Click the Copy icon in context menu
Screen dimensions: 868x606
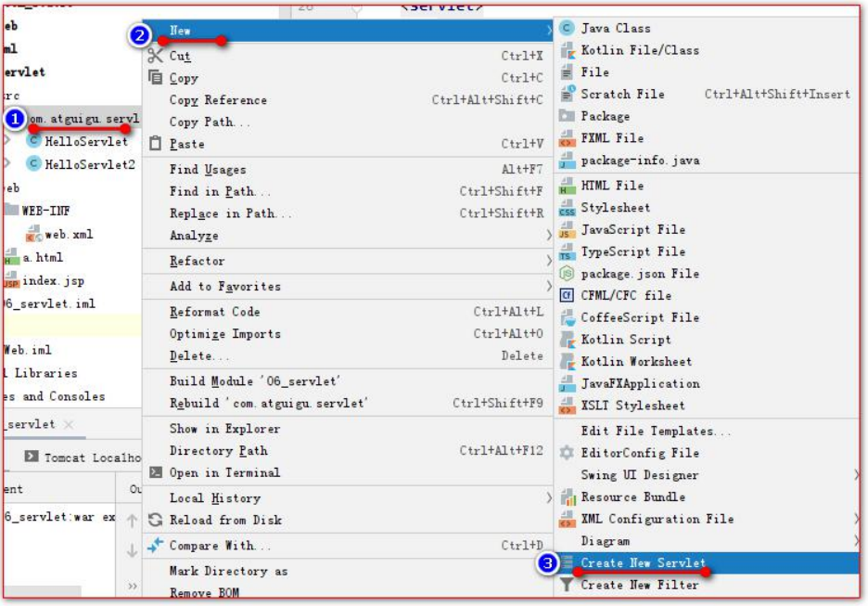tap(156, 78)
